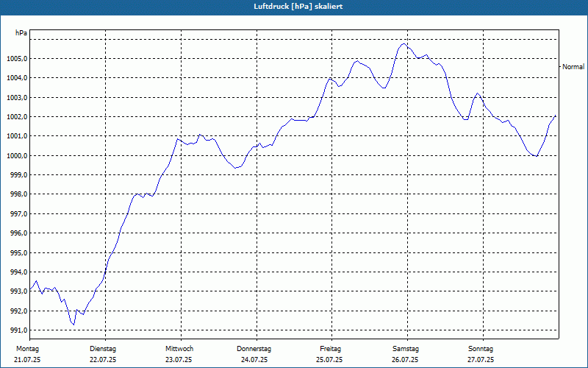Click the date 25.07.25
588x368 pixels.
[329, 360]
